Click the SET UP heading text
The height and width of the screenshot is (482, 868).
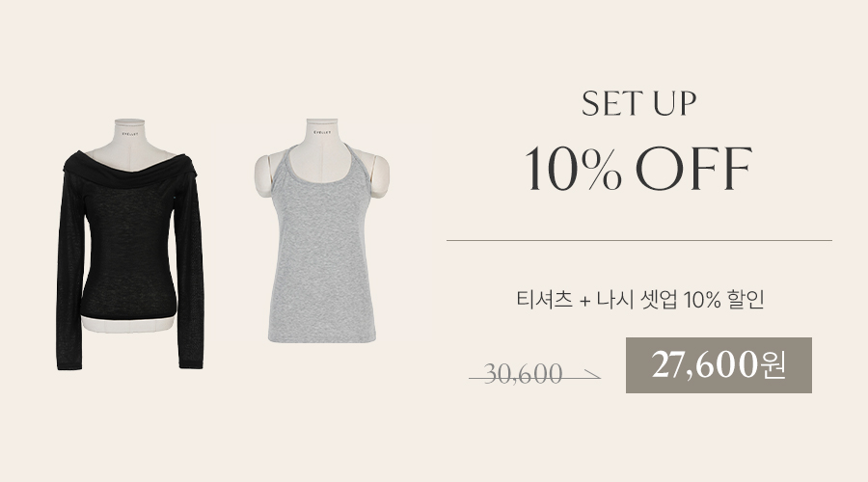638,103
